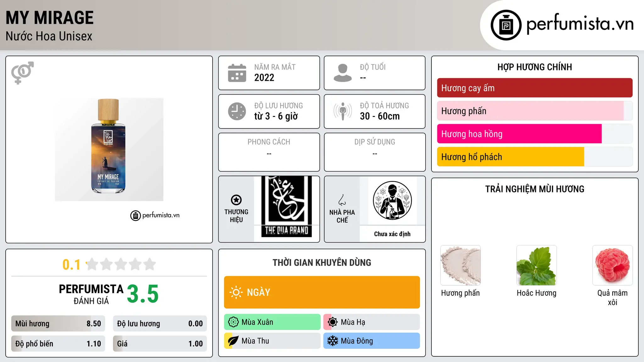Viewport: 644px width, 362px height.
Task: Click the MY MIRAGE title heading
Action: (50, 18)
